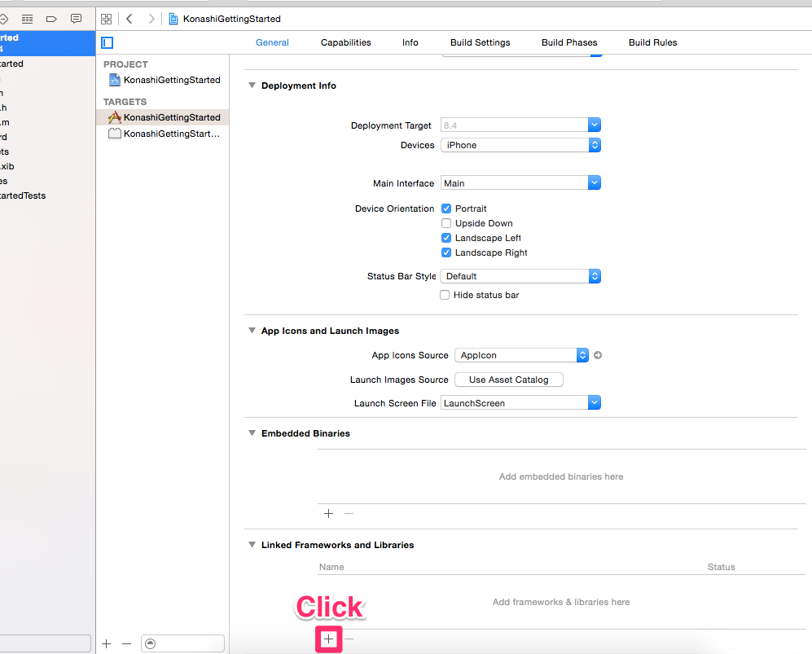This screenshot has height=654, width=812.
Task: Check the Hide status bar option
Action: pos(445,295)
